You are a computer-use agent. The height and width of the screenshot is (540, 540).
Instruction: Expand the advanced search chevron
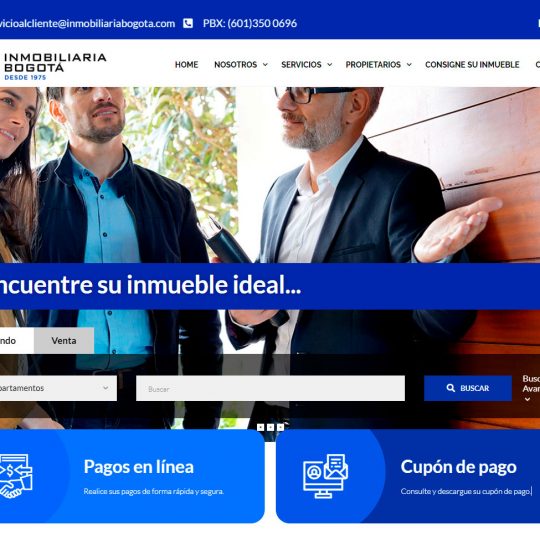(527, 399)
